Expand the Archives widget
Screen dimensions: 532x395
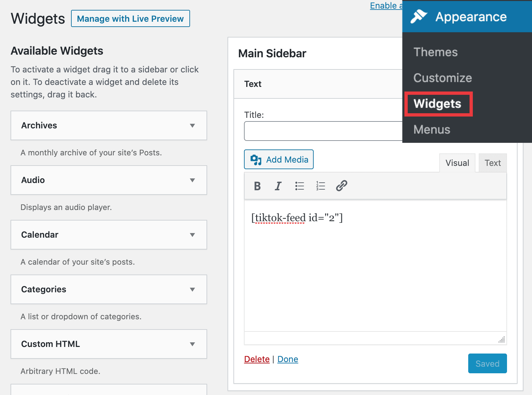(192, 125)
